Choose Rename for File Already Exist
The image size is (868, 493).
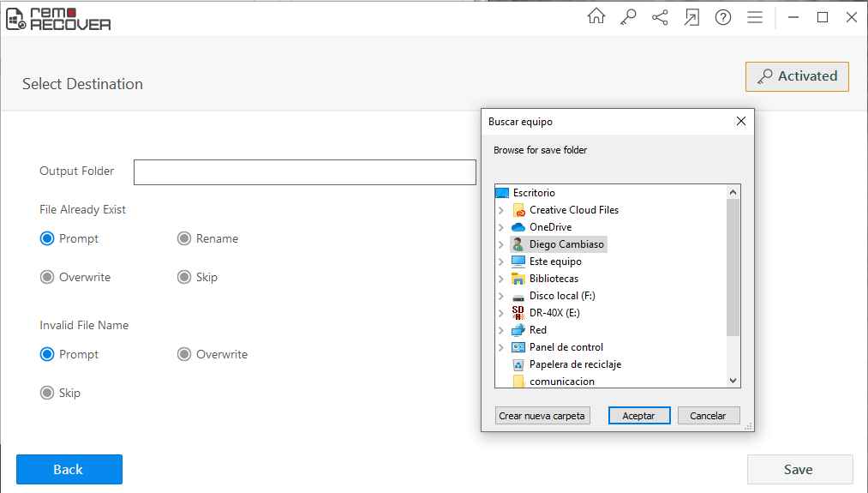(x=207, y=238)
